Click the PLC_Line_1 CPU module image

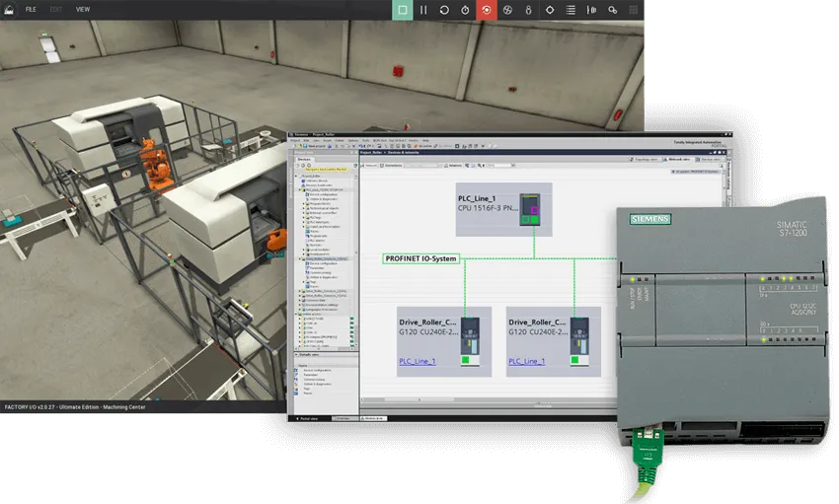[530, 209]
